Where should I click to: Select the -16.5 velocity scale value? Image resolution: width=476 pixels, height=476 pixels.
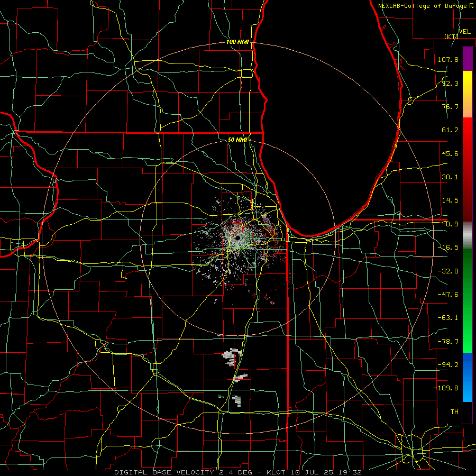448,248
